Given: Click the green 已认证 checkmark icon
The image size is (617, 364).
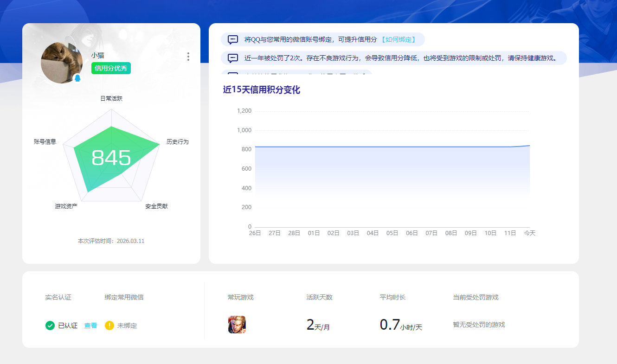Looking at the screenshot, I should click(50, 326).
